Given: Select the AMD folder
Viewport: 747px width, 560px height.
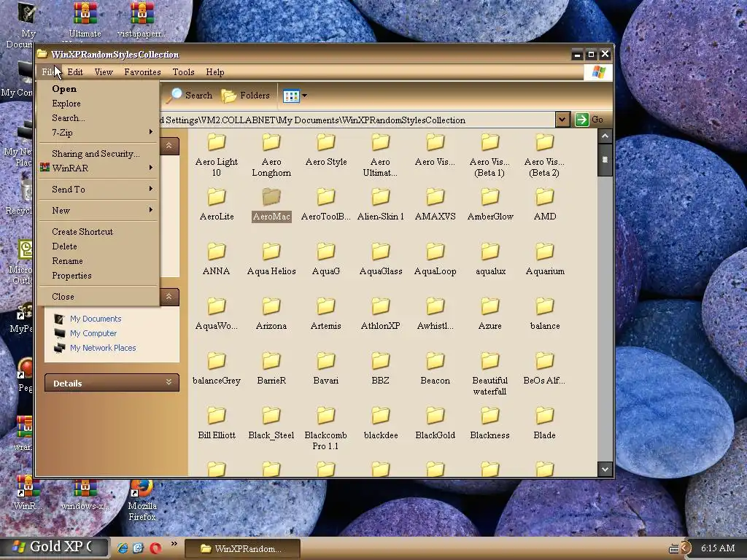Looking at the screenshot, I should (544, 205).
